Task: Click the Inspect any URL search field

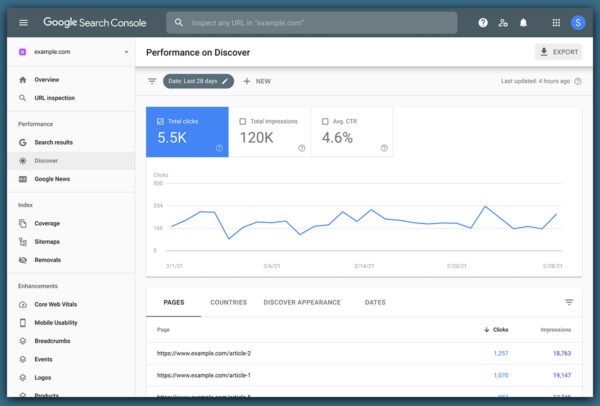Action: (311, 23)
